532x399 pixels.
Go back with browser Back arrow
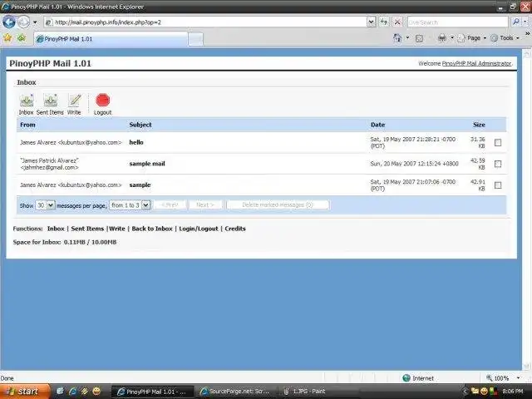click(x=9, y=22)
